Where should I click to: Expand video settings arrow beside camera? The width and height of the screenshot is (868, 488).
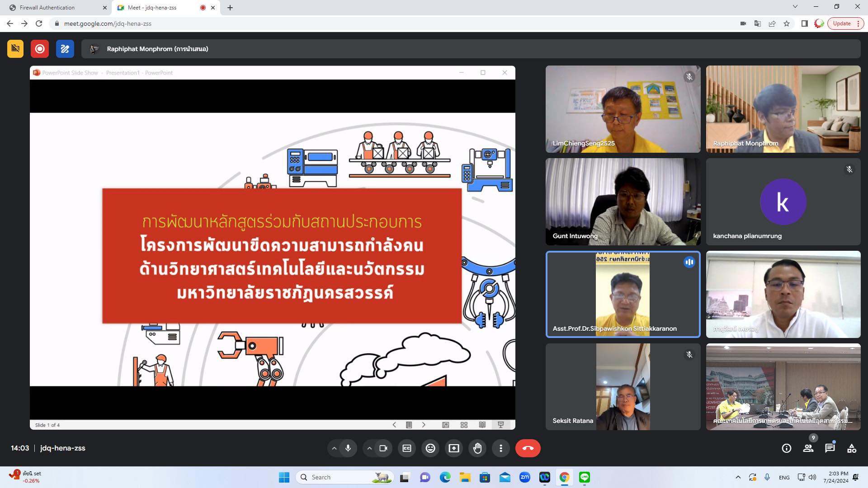click(369, 448)
